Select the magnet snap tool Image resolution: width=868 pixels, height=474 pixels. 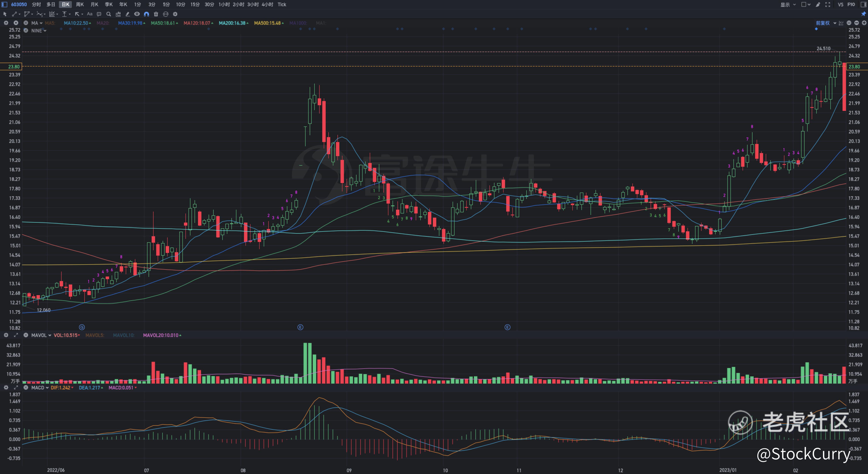coord(146,14)
